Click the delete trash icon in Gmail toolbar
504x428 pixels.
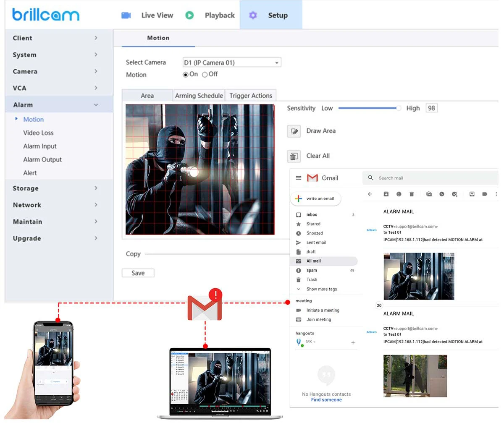pyautogui.click(x=412, y=194)
